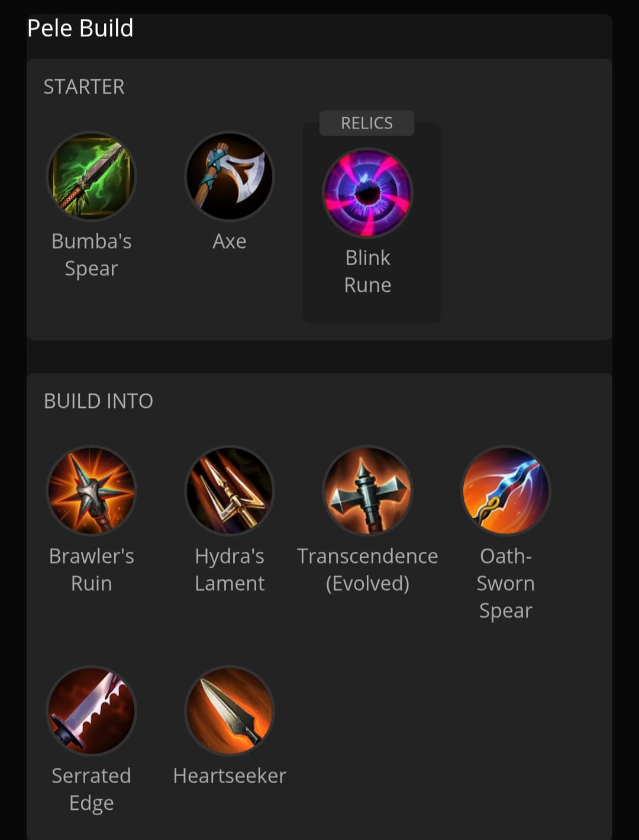View the Brawler's Ruin item icon
Viewport: 639px width, 840px height.
click(x=91, y=491)
